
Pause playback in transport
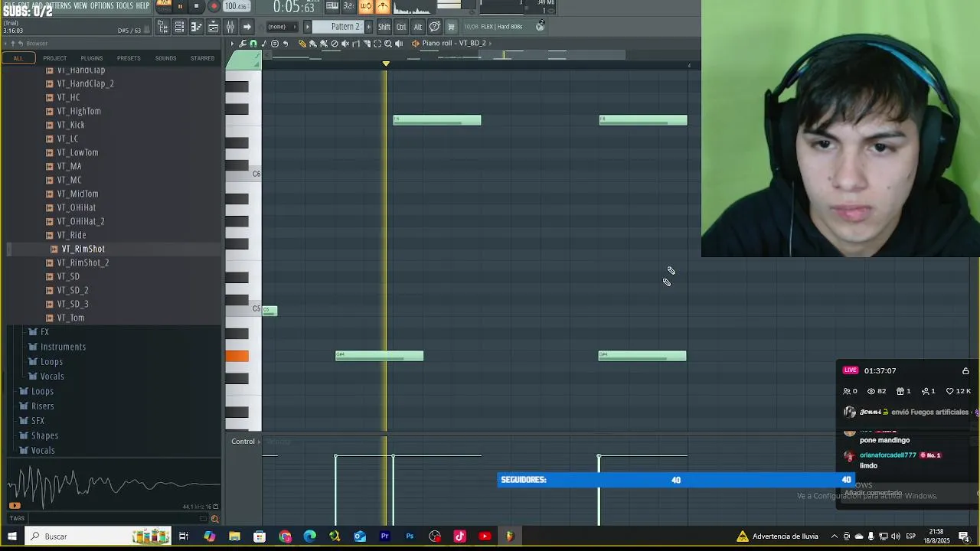(x=181, y=6)
